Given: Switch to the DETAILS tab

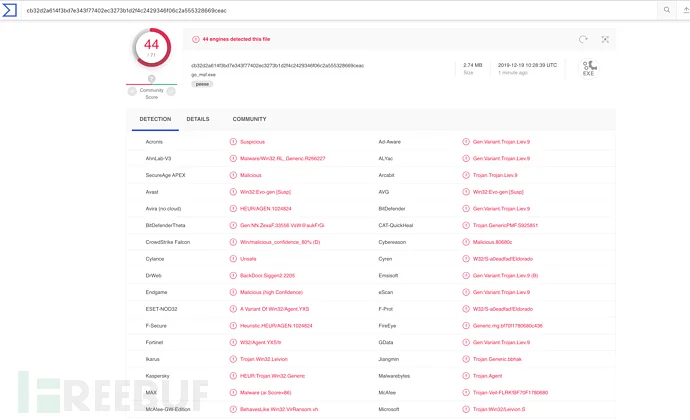Looking at the screenshot, I should pos(198,119).
